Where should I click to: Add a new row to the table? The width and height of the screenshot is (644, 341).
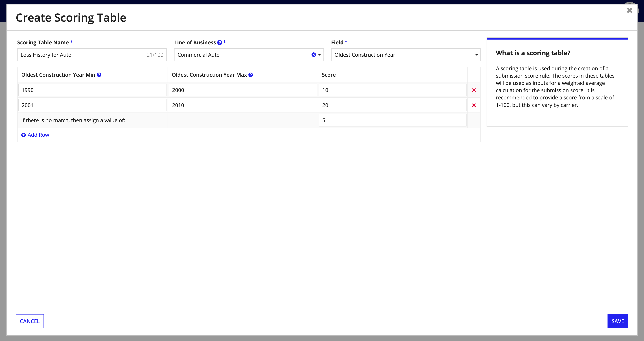coord(35,135)
